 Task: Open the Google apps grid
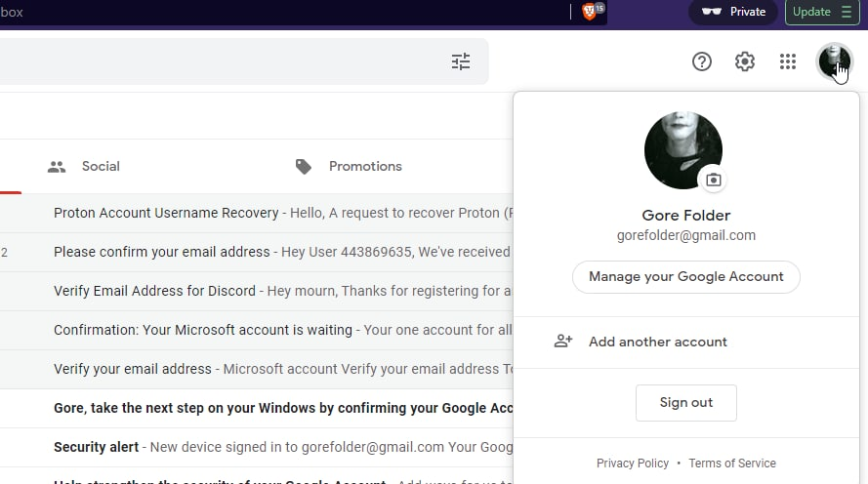pos(788,61)
